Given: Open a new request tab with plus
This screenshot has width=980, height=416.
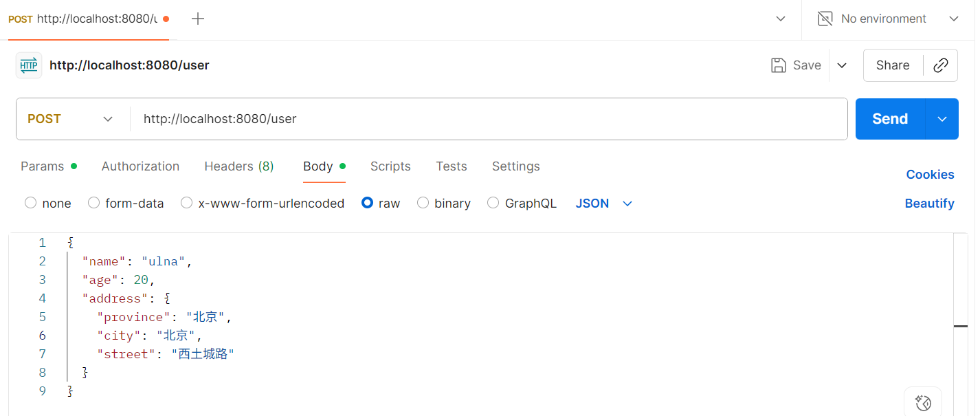Looking at the screenshot, I should point(198,19).
